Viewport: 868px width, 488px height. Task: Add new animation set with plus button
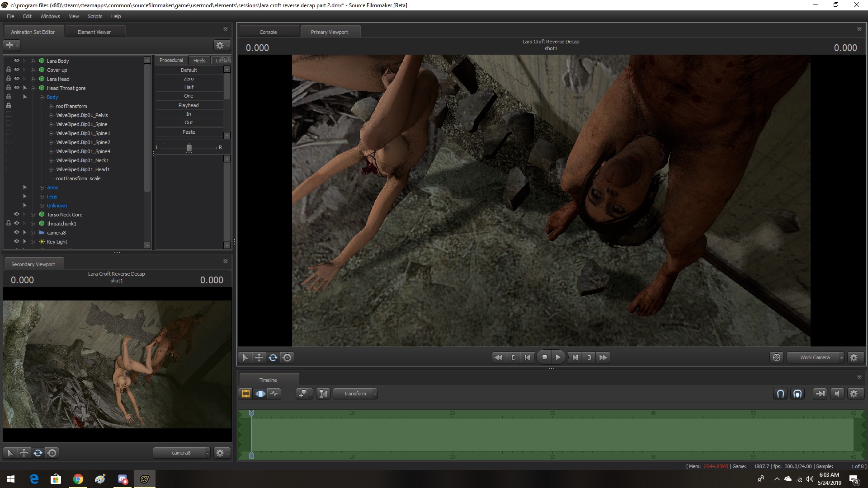tap(11, 45)
